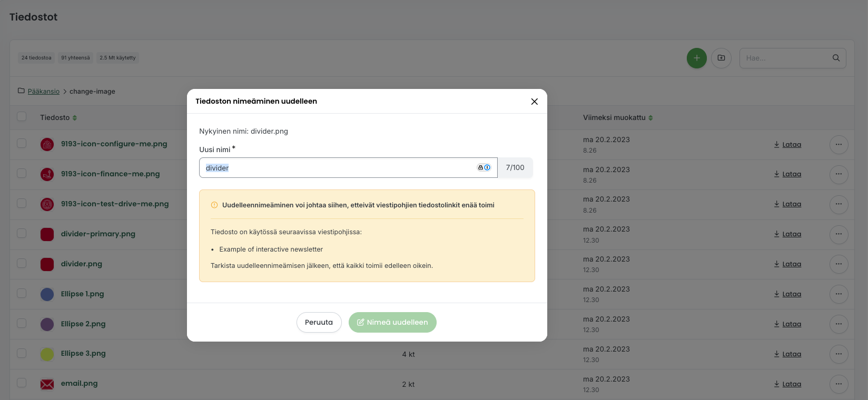Click the search magnifier icon
The image size is (868, 400).
pos(836,58)
